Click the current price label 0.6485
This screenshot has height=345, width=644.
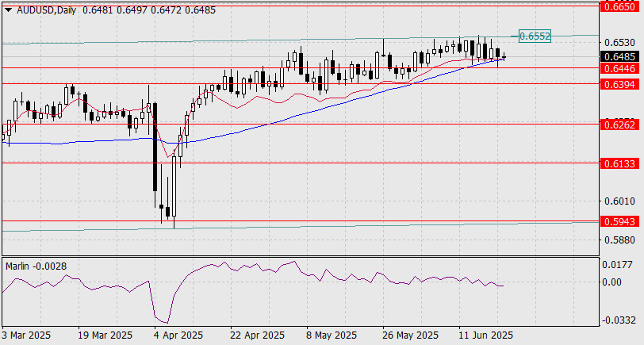click(x=620, y=56)
